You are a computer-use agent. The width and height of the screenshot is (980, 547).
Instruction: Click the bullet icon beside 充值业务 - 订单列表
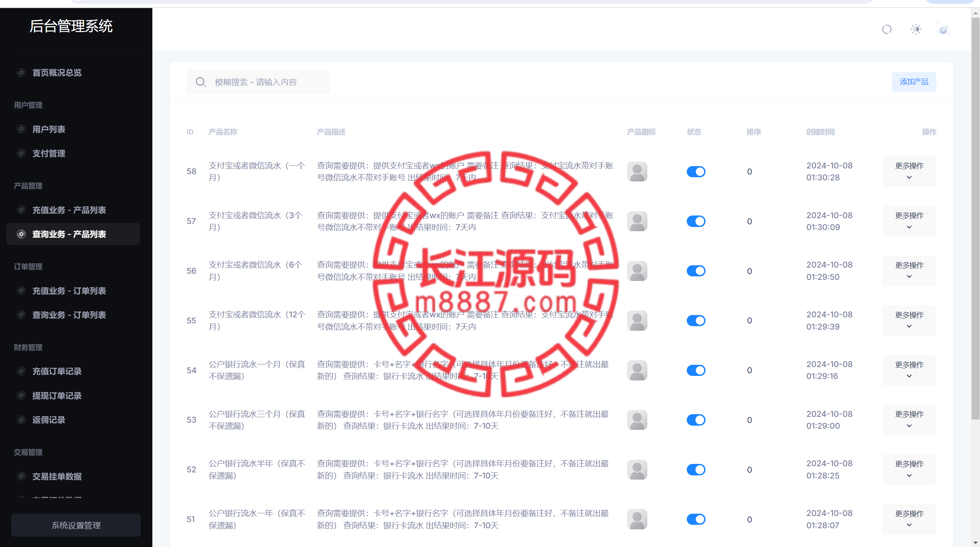tap(21, 291)
